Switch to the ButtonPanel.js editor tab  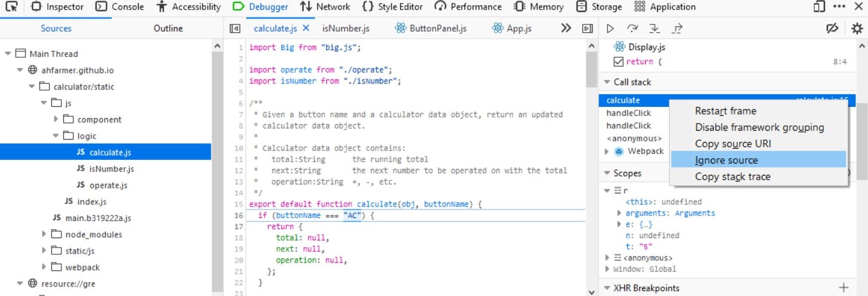tap(431, 28)
